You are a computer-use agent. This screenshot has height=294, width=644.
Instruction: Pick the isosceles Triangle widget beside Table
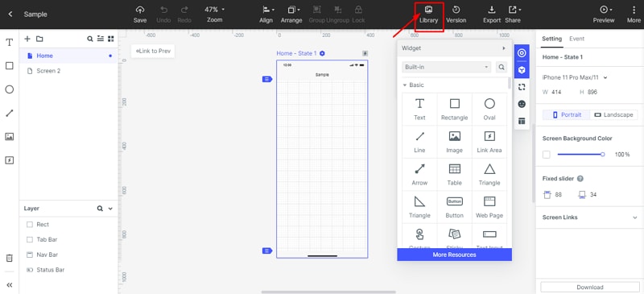(x=489, y=174)
